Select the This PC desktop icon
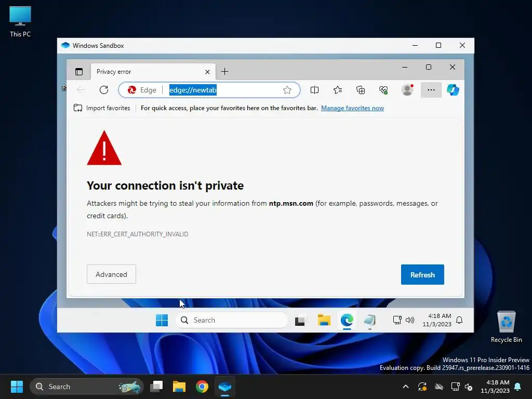Viewport: 532px width, 399px height. click(20, 22)
